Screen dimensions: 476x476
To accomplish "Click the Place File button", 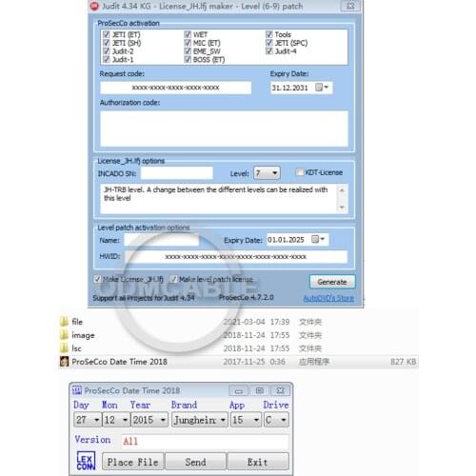I will 132,462.
